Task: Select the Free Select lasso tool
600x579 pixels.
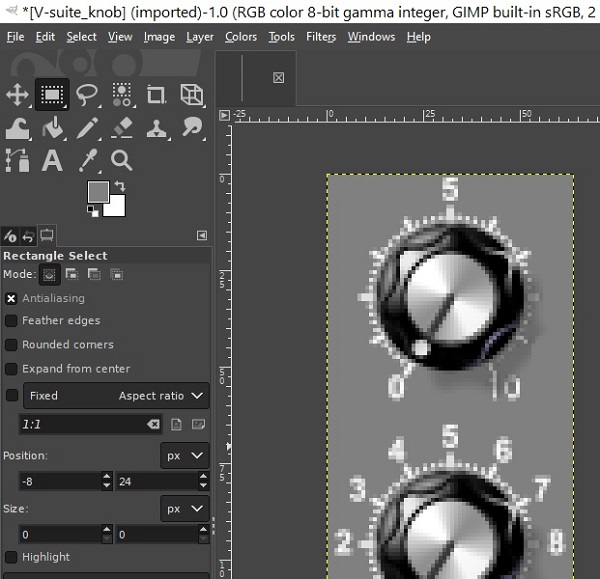Action: point(87,95)
